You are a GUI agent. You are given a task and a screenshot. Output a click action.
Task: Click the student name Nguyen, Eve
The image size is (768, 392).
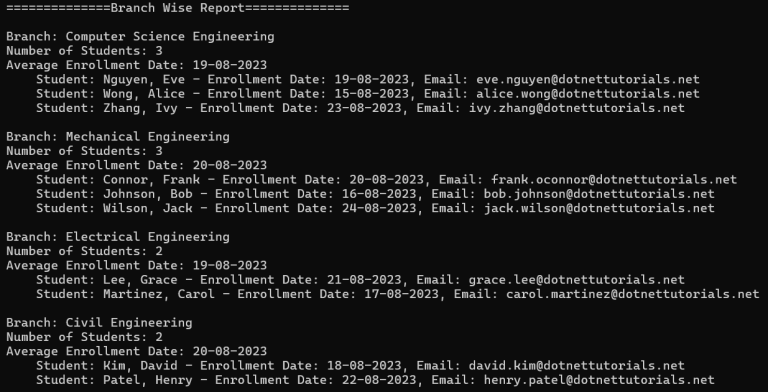tap(144, 79)
